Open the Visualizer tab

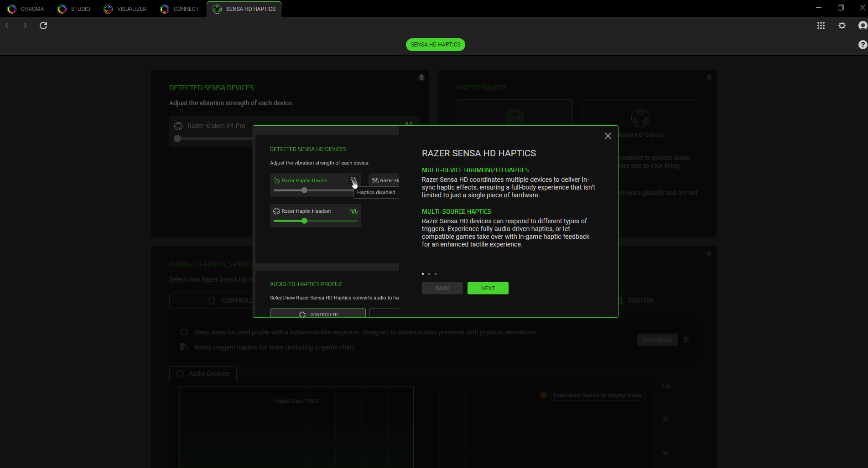125,9
